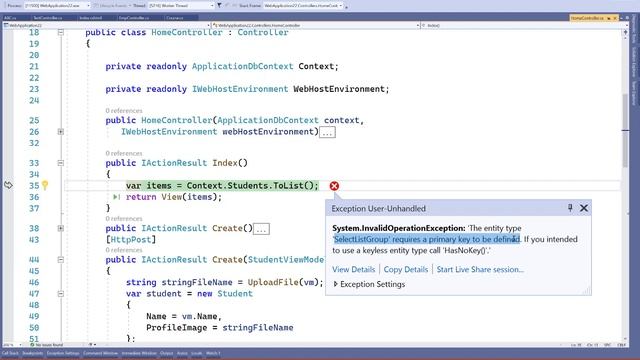
Task: Pin the exception popup with the pin icon
Action: point(570,208)
